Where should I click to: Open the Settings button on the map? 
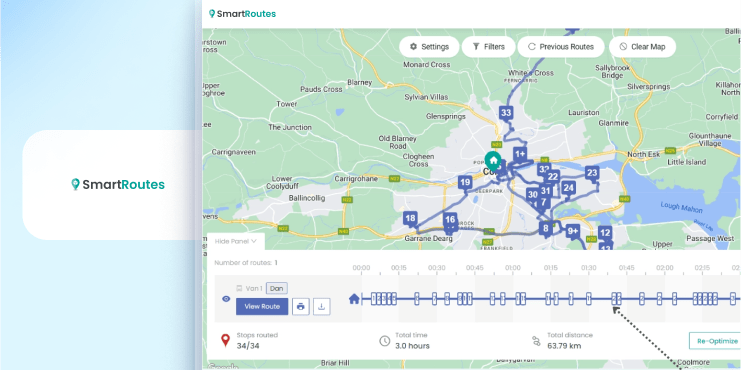[429, 47]
